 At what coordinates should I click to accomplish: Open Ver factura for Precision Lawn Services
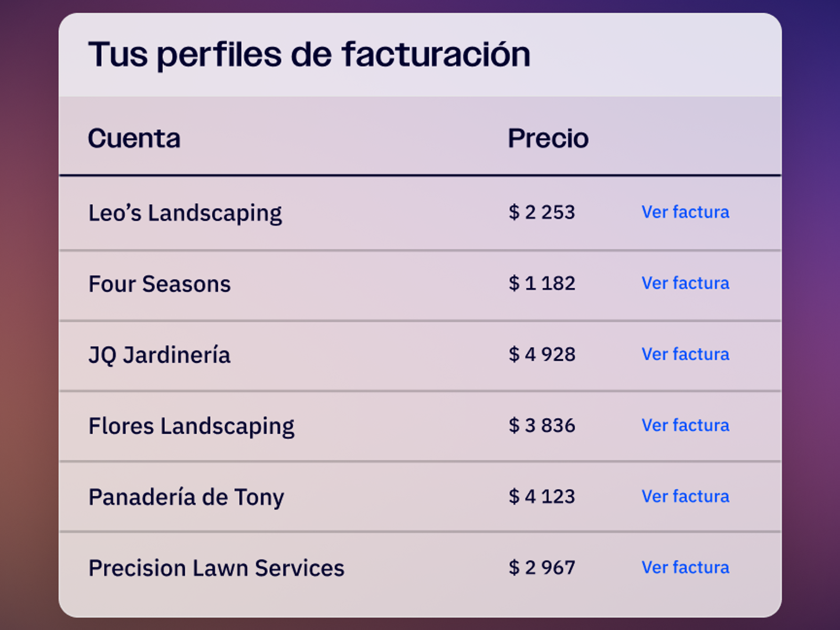[x=685, y=568]
